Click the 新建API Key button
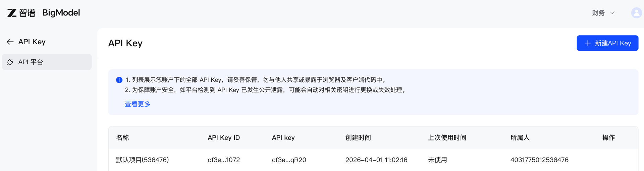The image size is (644, 171). point(607,43)
